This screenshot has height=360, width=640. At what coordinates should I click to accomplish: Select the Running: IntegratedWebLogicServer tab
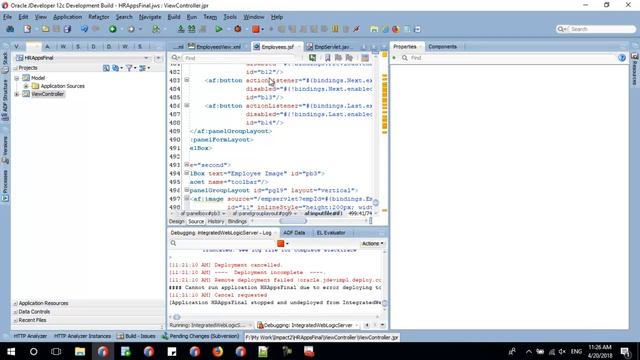click(207, 325)
